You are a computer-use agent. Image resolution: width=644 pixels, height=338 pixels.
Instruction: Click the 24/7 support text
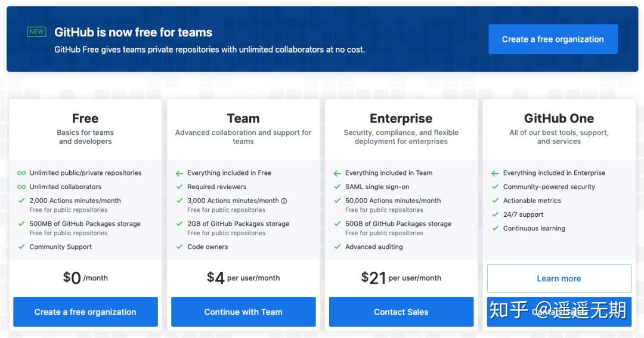pyautogui.click(x=524, y=214)
